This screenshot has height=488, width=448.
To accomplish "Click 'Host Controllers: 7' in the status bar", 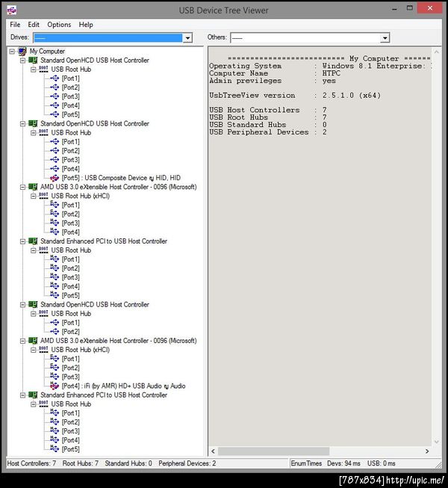I will point(31,463).
